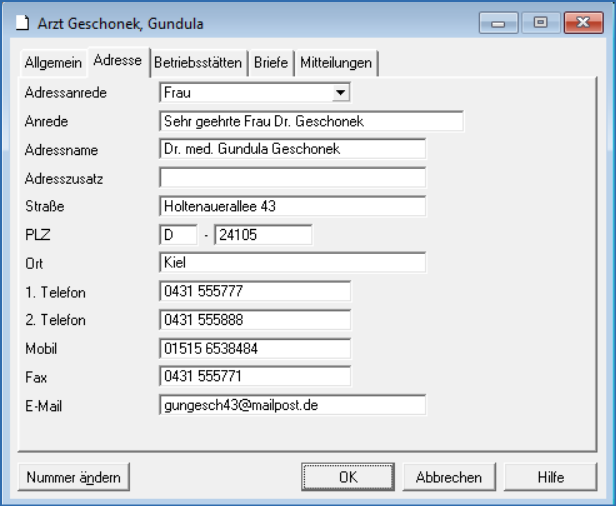This screenshot has height=506, width=616.
Task: Switch to the Briefe tab
Action: (x=271, y=63)
